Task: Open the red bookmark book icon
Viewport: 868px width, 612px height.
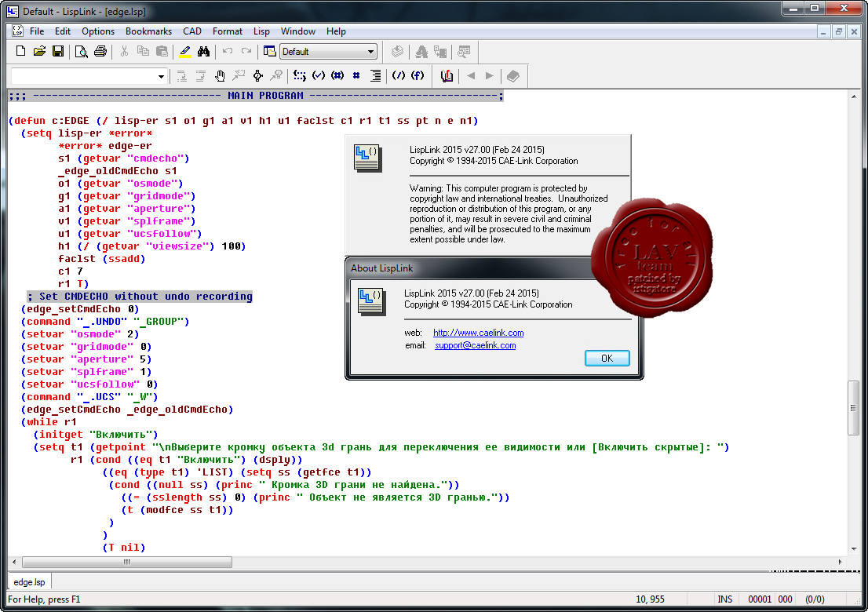Action: tap(447, 76)
